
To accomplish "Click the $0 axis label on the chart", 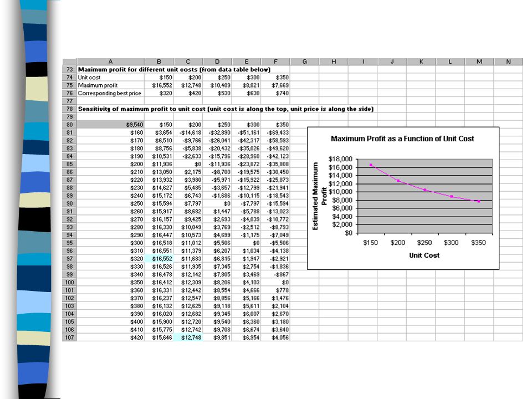I will [x=349, y=233].
